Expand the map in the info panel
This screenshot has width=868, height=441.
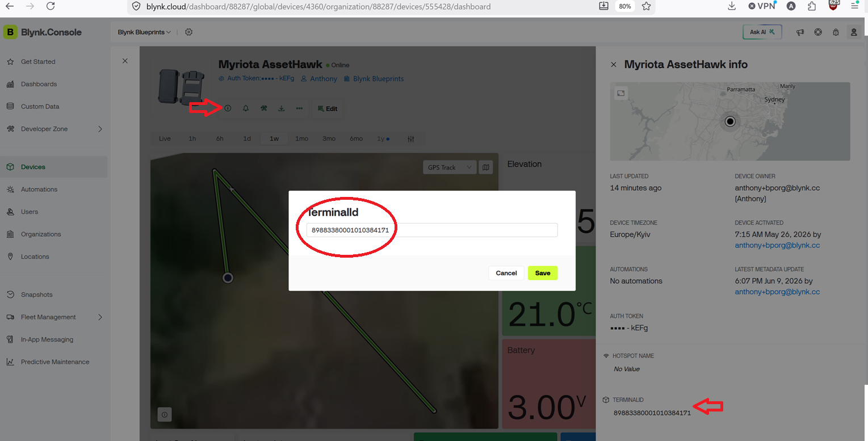pyautogui.click(x=621, y=94)
